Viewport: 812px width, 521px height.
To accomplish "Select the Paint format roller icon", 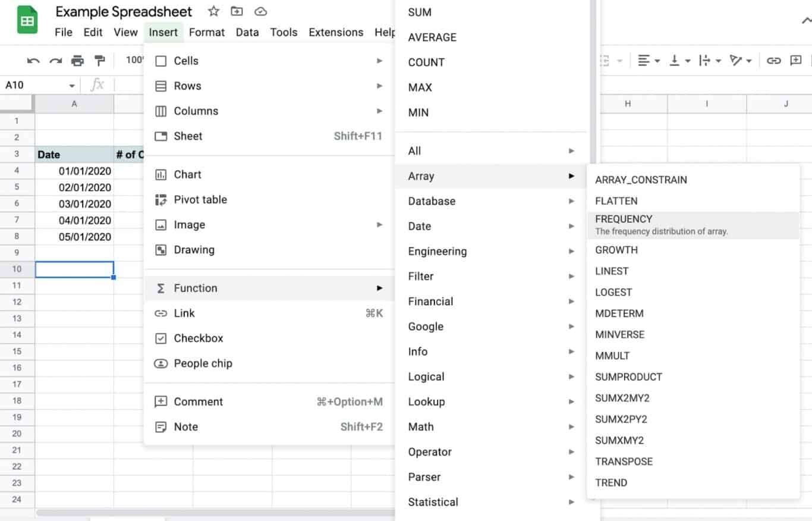I will 100,61.
